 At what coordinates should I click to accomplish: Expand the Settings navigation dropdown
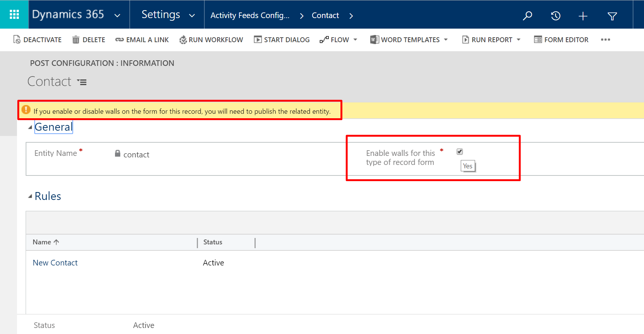tap(192, 15)
